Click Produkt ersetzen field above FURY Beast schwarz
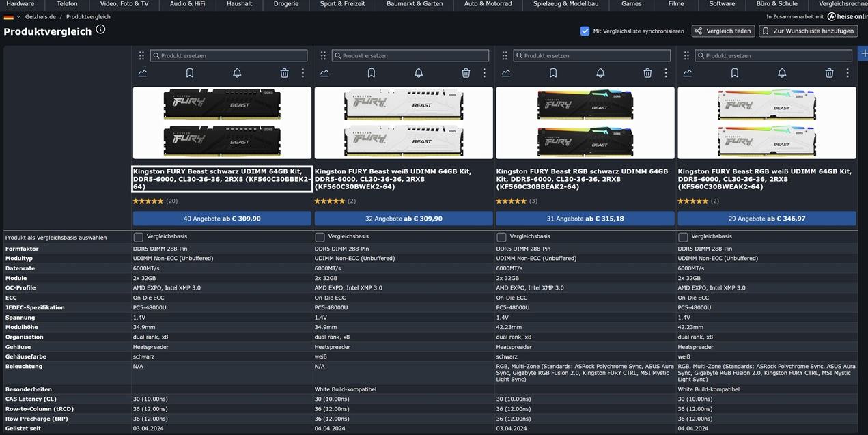The width and height of the screenshot is (868, 435). click(229, 55)
